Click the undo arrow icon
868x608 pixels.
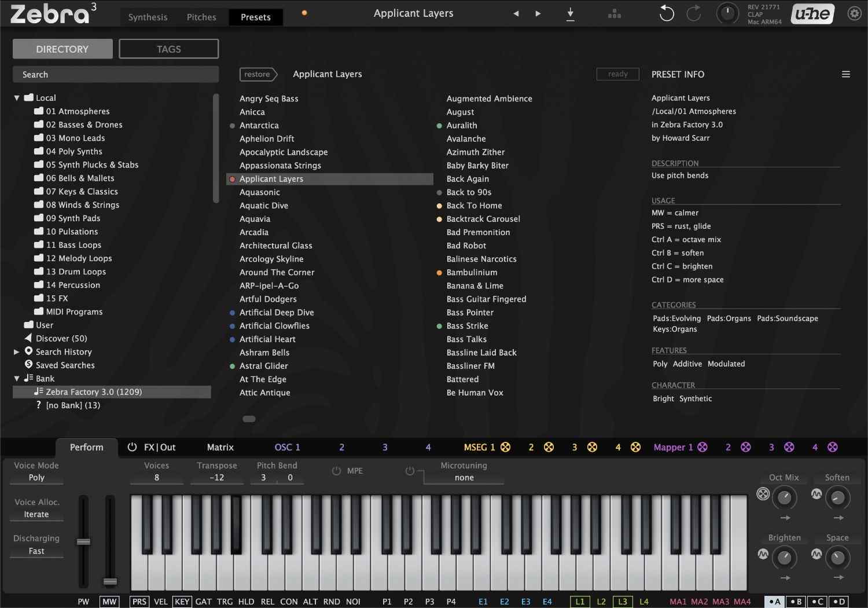tap(666, 13)
